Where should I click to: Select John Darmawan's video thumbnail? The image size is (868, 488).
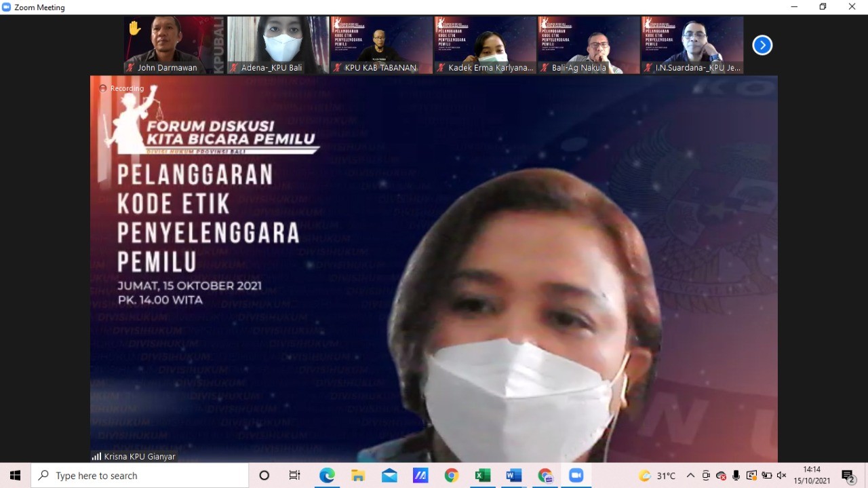coord(174,41)
